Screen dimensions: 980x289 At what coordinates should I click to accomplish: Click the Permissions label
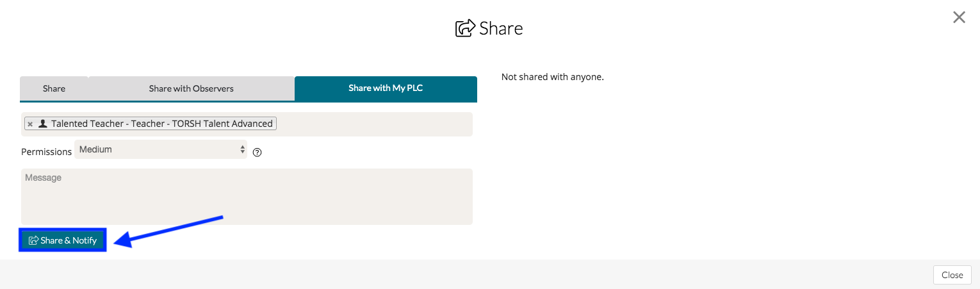46,153
